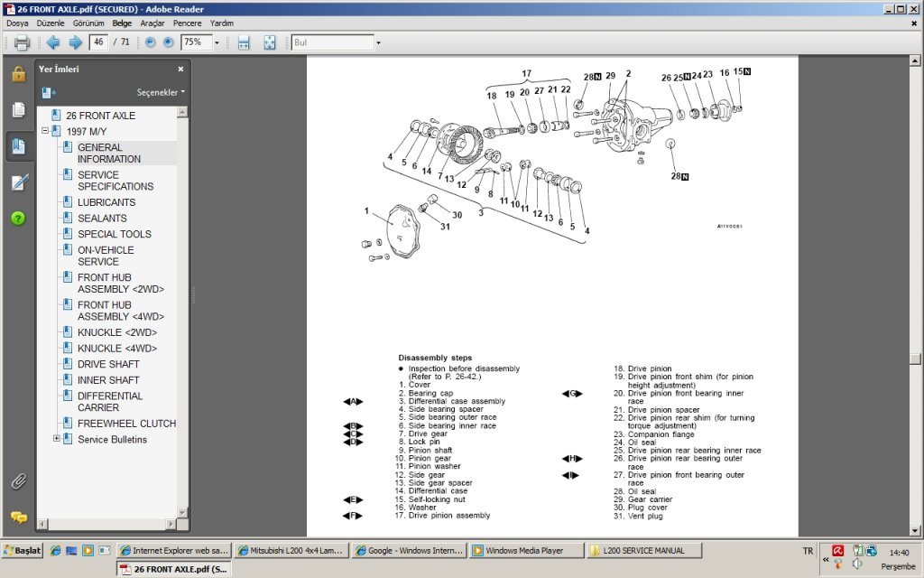The height and width of the screenshot is (578, 924).
Task: Open the Comments panel icon
Action: tap(18, 517)
